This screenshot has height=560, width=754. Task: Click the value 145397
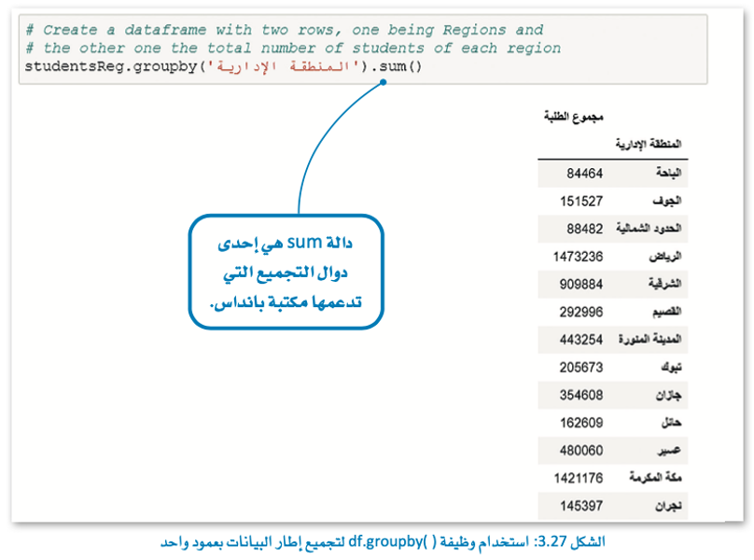point(580,506)
